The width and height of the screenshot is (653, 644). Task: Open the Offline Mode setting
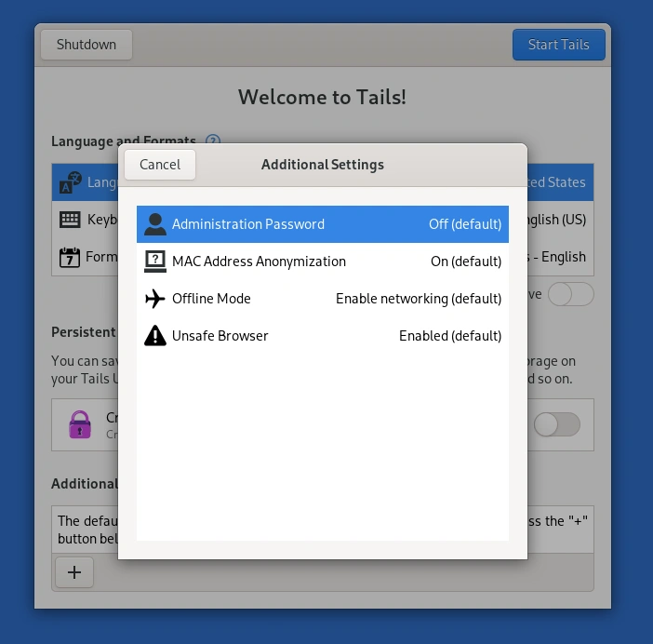[323, 299]
